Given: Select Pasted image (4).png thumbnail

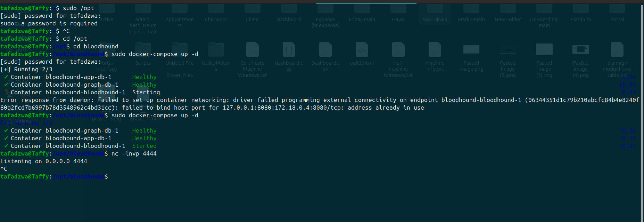Looking at the screenshot, I should 581,49.
